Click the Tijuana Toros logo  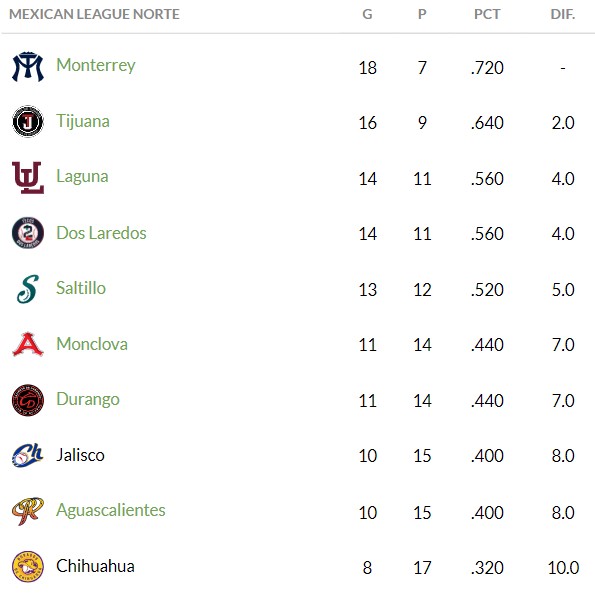28,121
